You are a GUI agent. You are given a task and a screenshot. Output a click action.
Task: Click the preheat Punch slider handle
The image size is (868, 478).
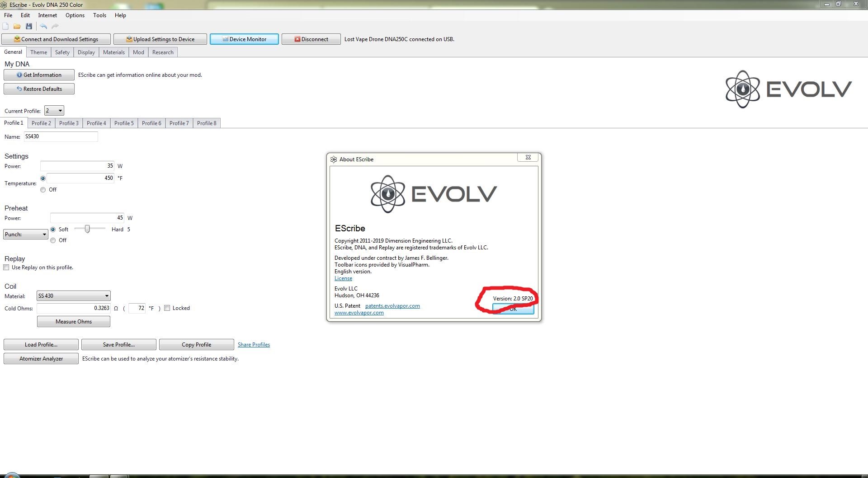(x=87, y=229)
